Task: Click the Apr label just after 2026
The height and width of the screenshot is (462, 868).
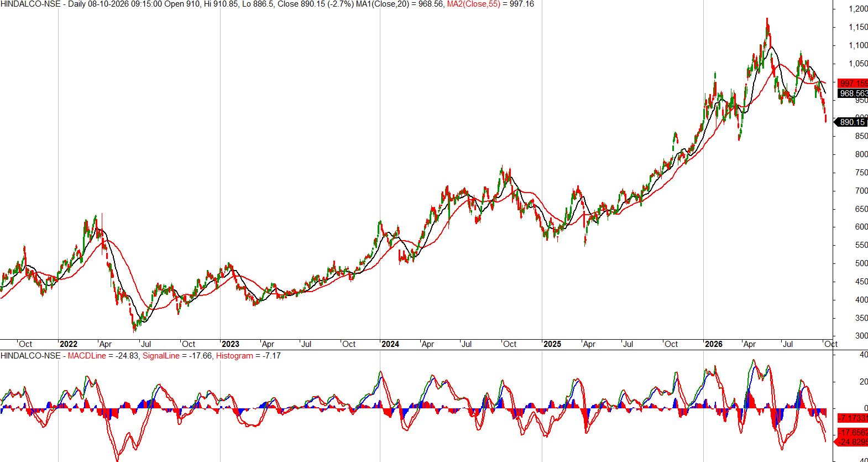Action: point(750,344)
